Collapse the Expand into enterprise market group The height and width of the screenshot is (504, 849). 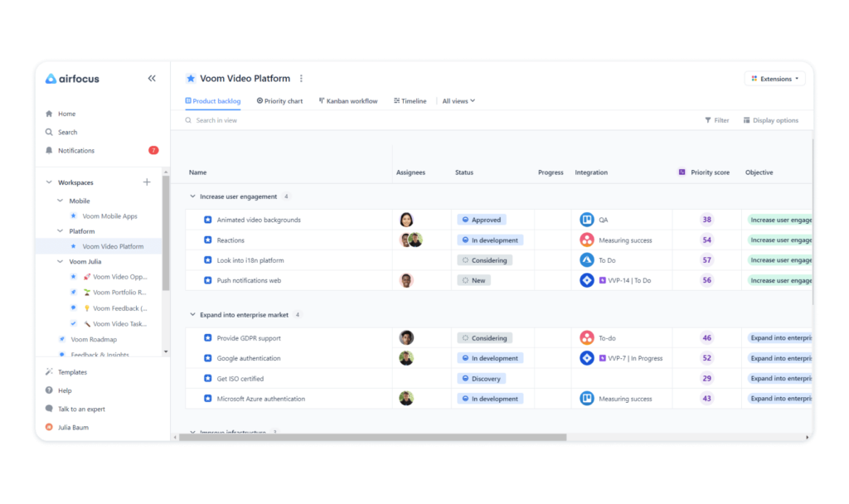pos(192,314)
